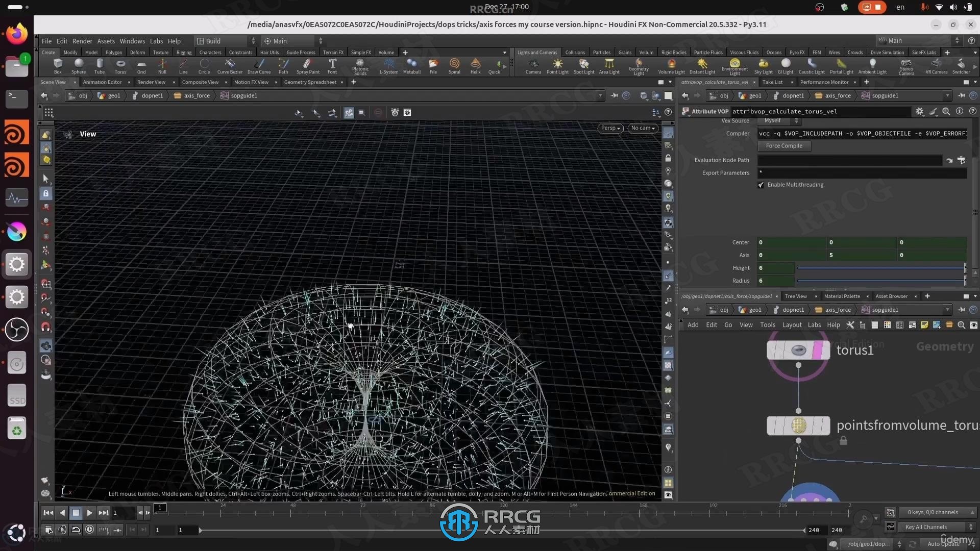Open the Layout menu in network editor

tap(792, 325)
